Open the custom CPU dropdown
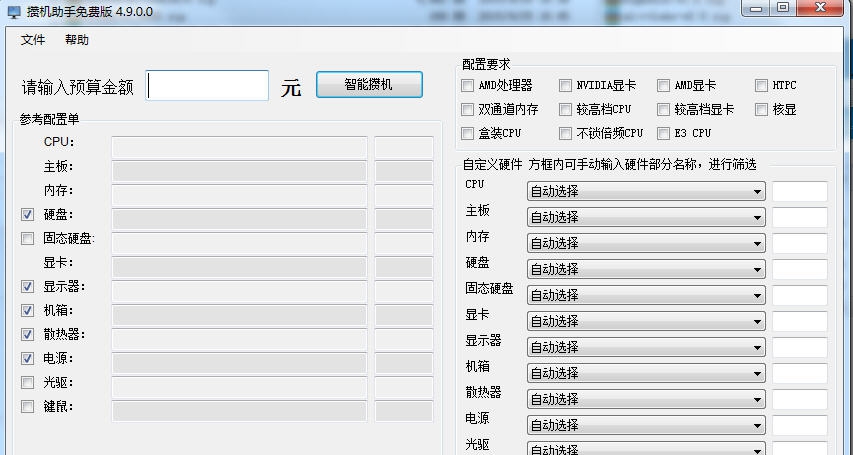Viewport: 853px width, 455px height. [x=646, y=192]
